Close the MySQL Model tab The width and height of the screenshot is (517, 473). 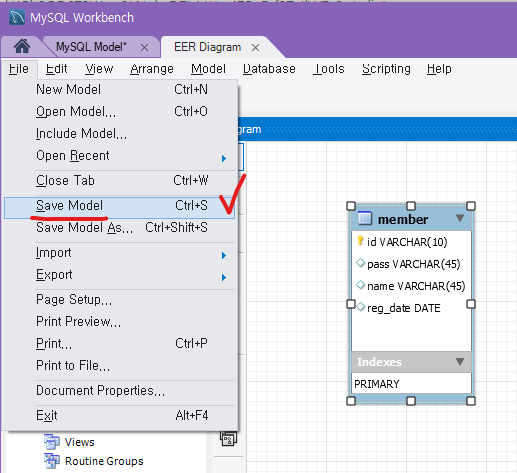[x=144, y=48]
